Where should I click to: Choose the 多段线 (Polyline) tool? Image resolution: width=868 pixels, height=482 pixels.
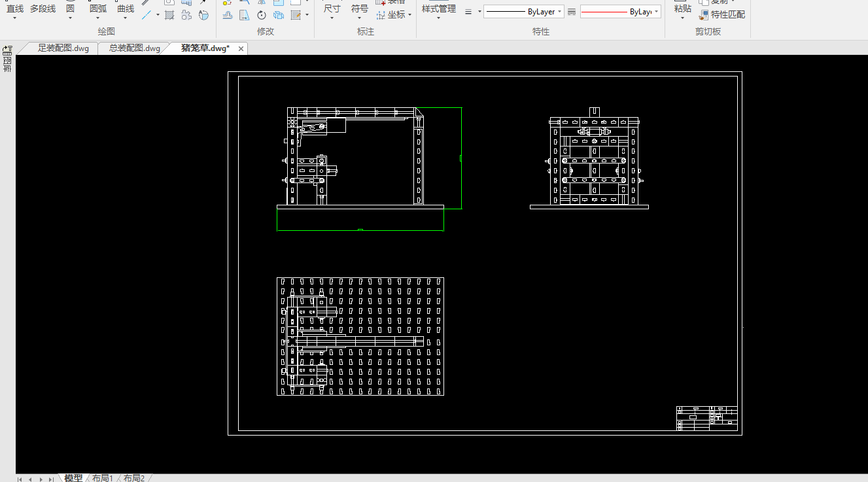(43, 9)
